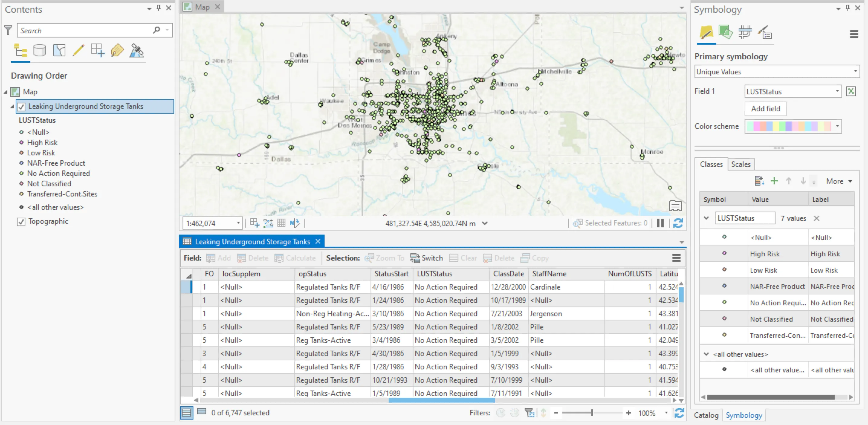Open attribute table grid icon in map status bar

[281, 223]
